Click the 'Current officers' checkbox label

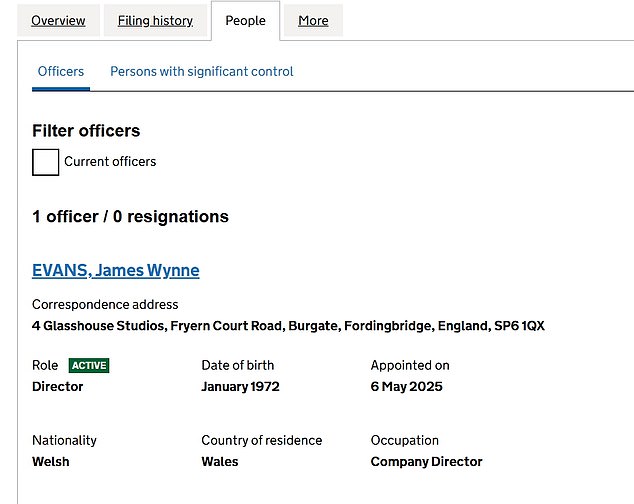pyautogui.click(x=110, y=161)
